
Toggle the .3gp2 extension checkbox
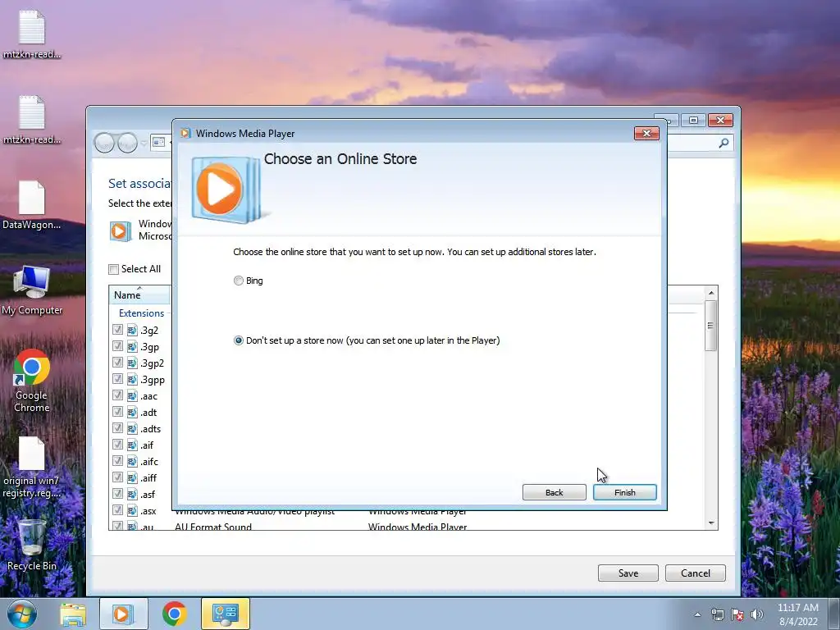click(x=117, y=363)
